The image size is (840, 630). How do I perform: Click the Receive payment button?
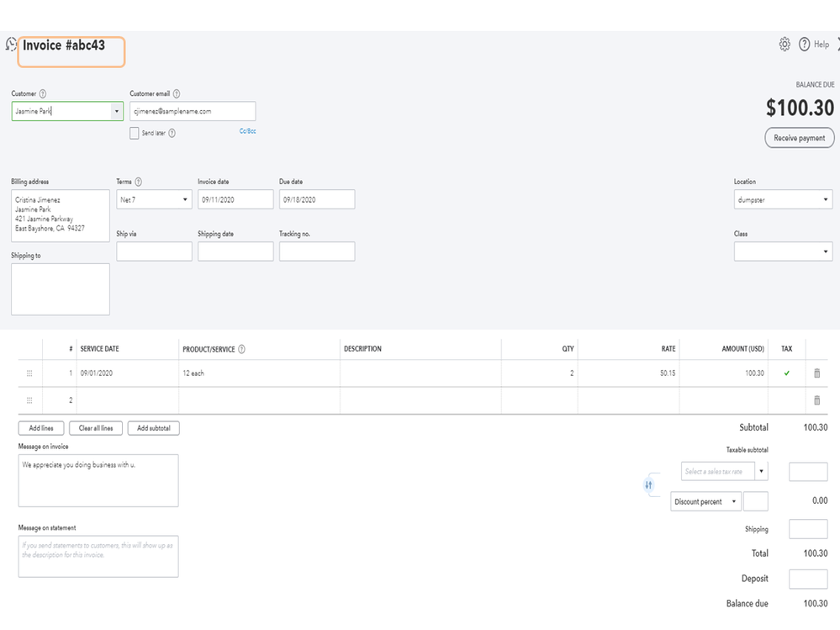[799, 138]
